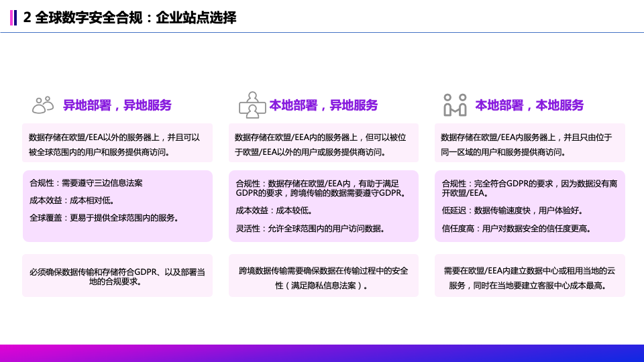Click the line 成本效益：成本相对低

coord(72,200)
